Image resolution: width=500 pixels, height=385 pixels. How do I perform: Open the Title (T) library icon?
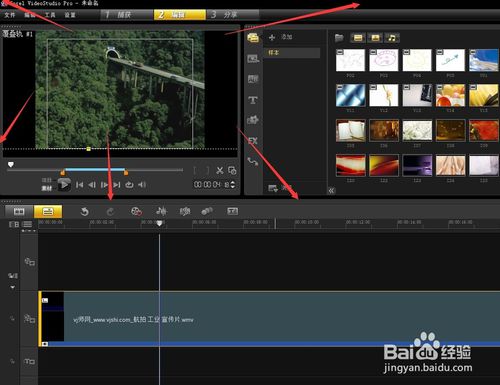point(253,100)
